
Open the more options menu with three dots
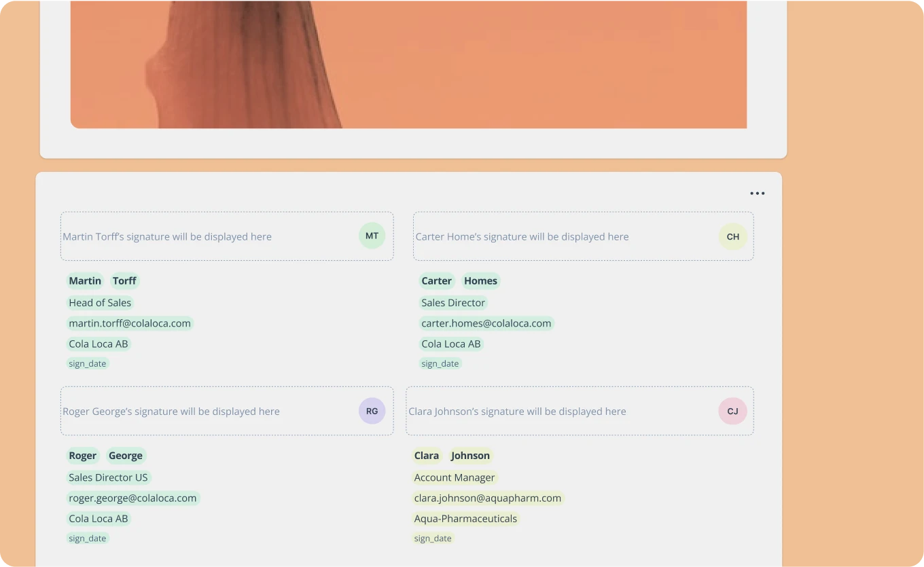(x=758, y=193)
